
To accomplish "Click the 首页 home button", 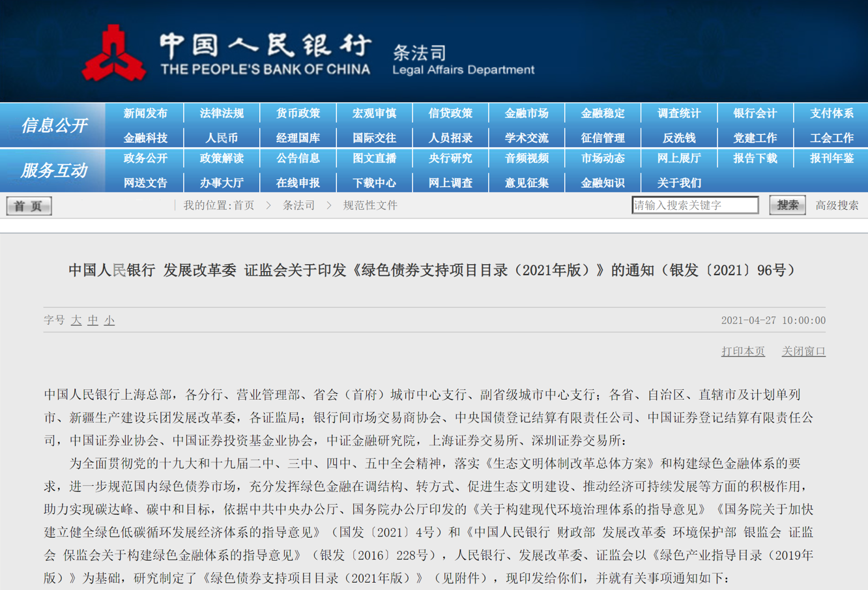I will (29, 206).
